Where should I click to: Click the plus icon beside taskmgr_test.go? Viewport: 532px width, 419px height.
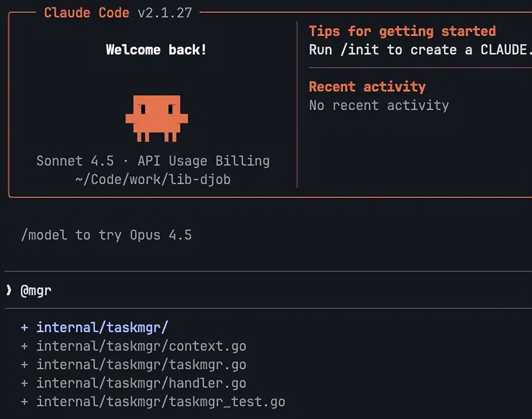pos(24,402)
